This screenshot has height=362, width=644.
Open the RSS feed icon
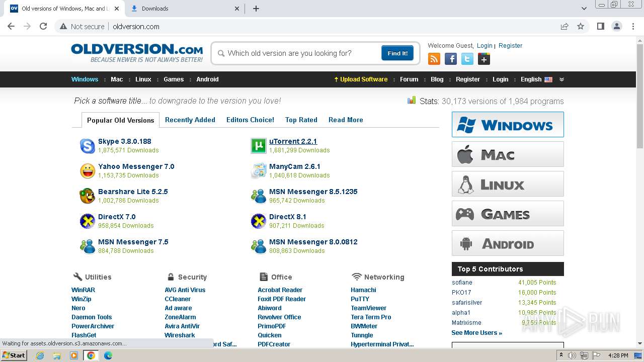(x=434, y=59)
